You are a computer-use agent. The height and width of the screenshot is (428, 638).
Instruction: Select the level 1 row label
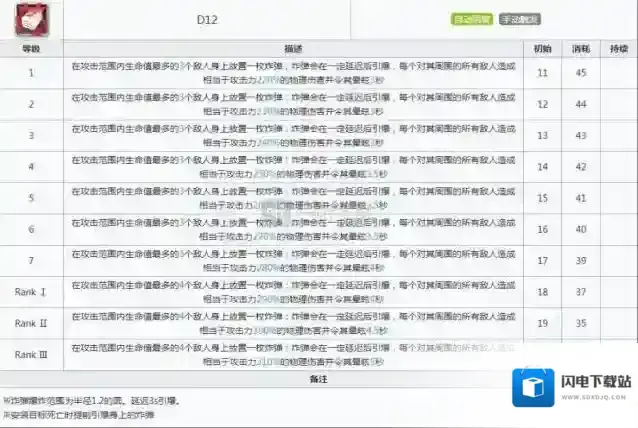click(x=31, y=72)
